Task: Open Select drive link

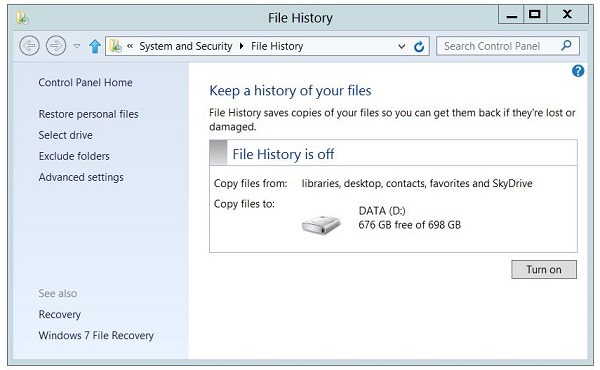Action: (65, 135)
